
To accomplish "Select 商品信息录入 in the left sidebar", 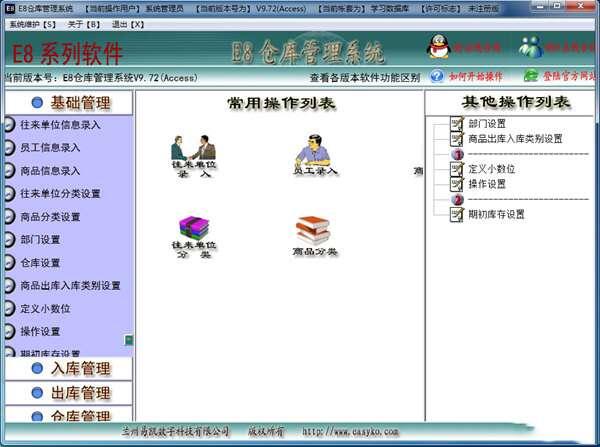I will click(x=50, y=171).
